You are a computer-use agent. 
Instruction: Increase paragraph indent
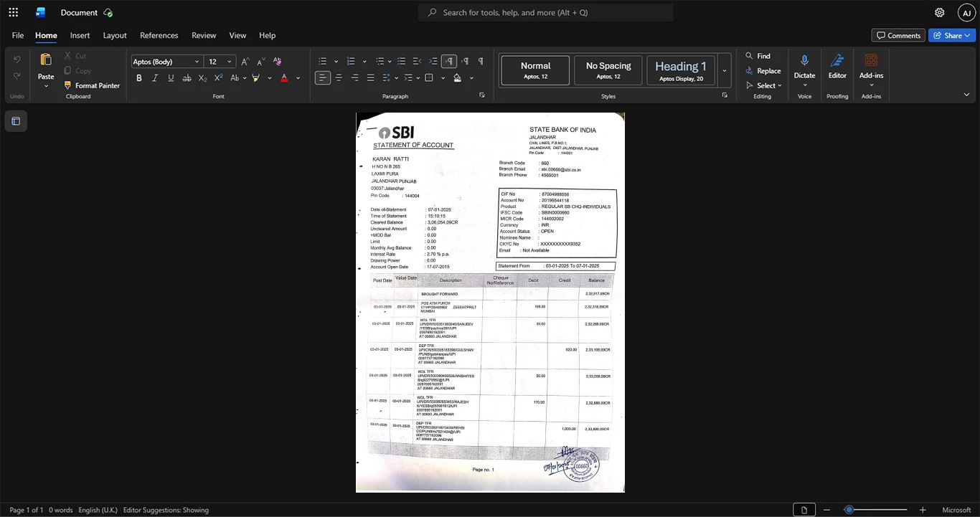pyautogui.click(x=433, y=62)
